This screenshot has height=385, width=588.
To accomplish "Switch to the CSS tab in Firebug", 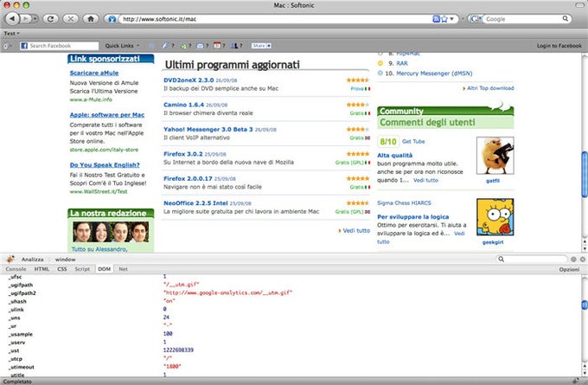I will (x=62, y=269).
